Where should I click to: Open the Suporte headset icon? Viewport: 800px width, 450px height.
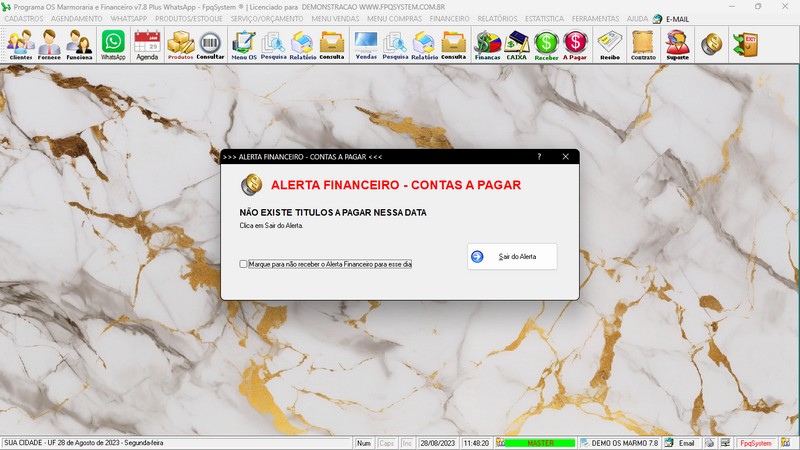coord(678,45)
